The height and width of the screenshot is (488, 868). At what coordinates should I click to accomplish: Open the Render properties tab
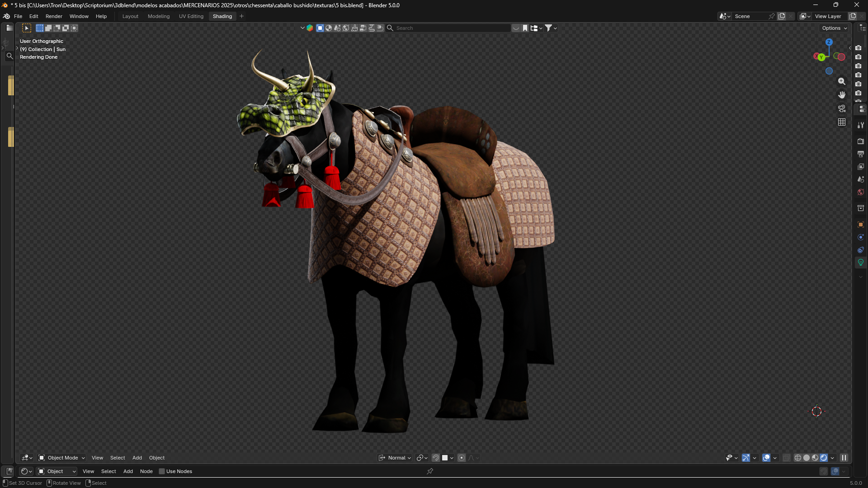(x=861, y=141)
